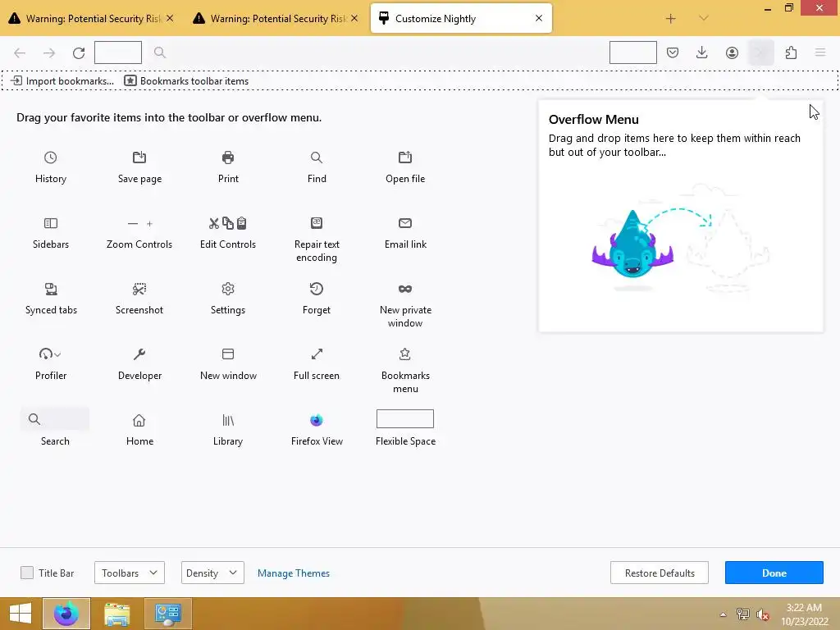Click the New private window mask icon
The image size is (840, 630).
(405, 290)
